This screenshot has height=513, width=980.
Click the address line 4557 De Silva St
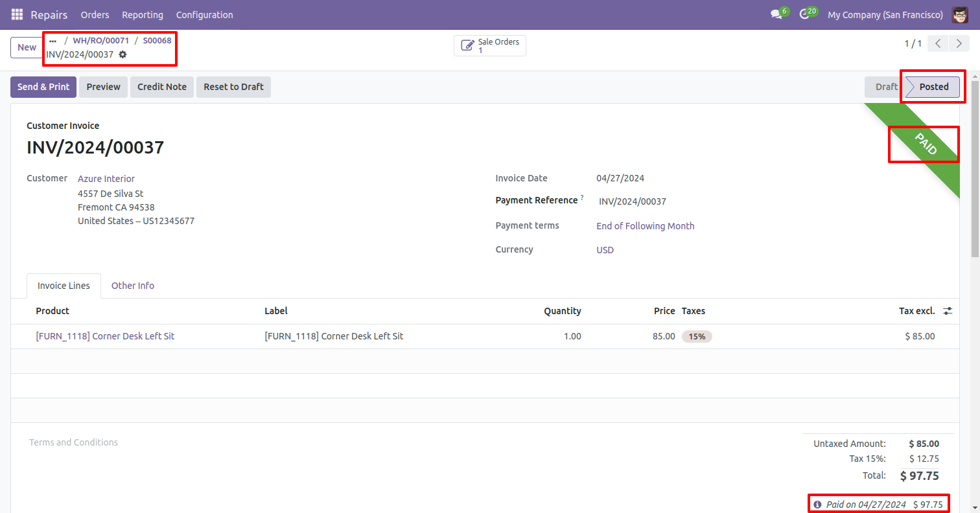point(111,194)
